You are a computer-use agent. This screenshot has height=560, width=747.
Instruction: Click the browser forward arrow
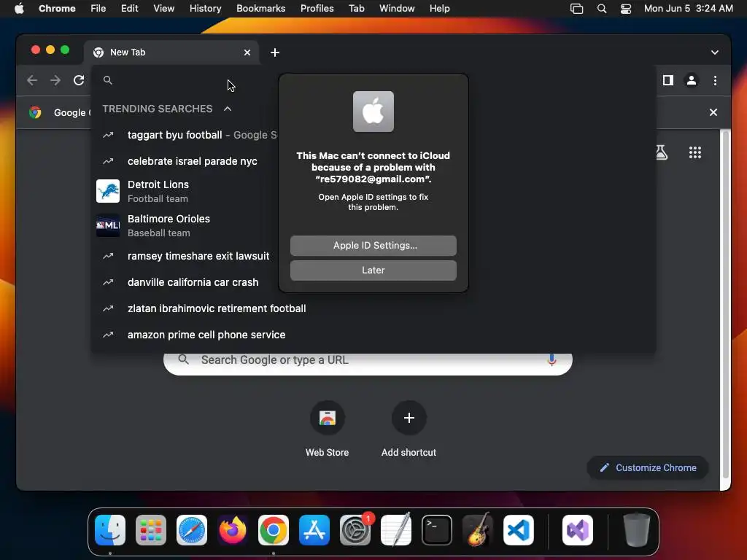coord(55,80)
